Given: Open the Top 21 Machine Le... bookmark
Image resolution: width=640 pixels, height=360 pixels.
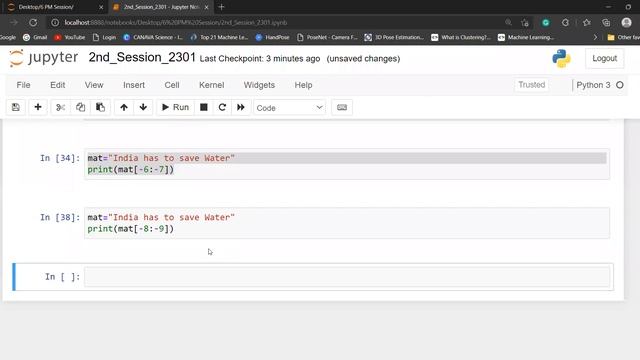Looking at the screenshot, I should (219, 37).
